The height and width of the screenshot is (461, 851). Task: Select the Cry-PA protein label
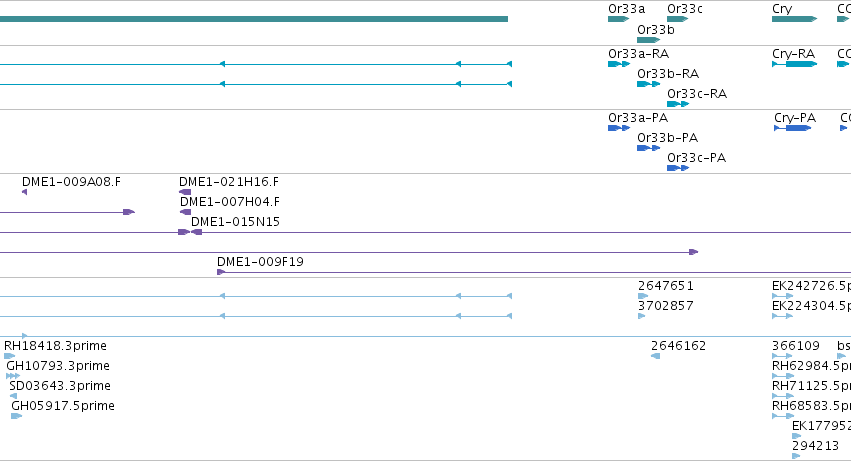click(795, 118)
